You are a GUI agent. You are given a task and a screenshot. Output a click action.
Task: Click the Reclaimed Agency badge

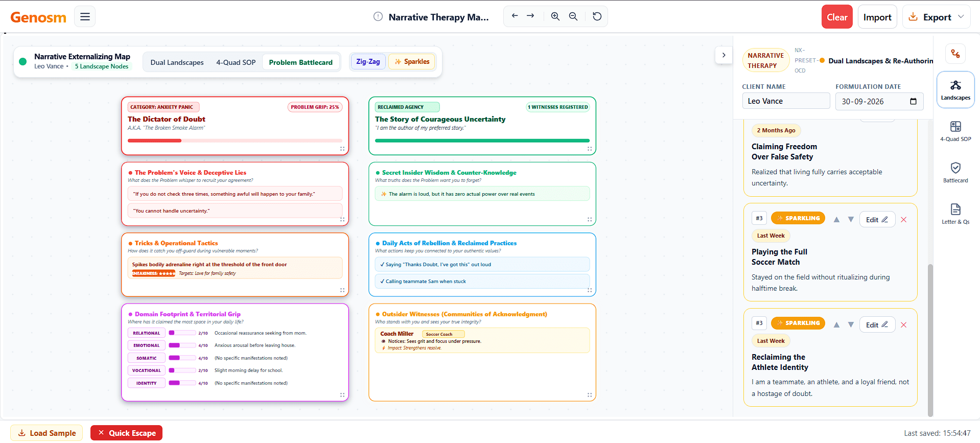[x=407, y=107]
